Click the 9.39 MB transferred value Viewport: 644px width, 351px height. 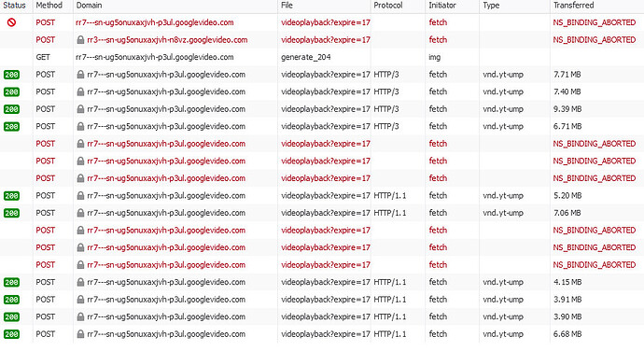point(567,109)
